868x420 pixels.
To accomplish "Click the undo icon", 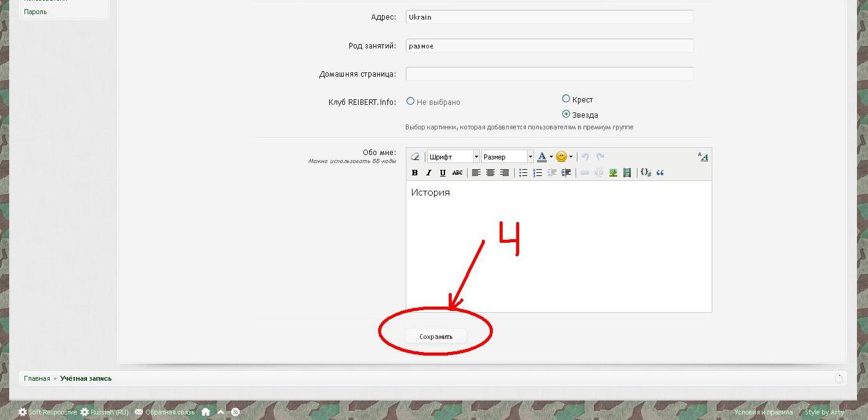I will point(585,157).
